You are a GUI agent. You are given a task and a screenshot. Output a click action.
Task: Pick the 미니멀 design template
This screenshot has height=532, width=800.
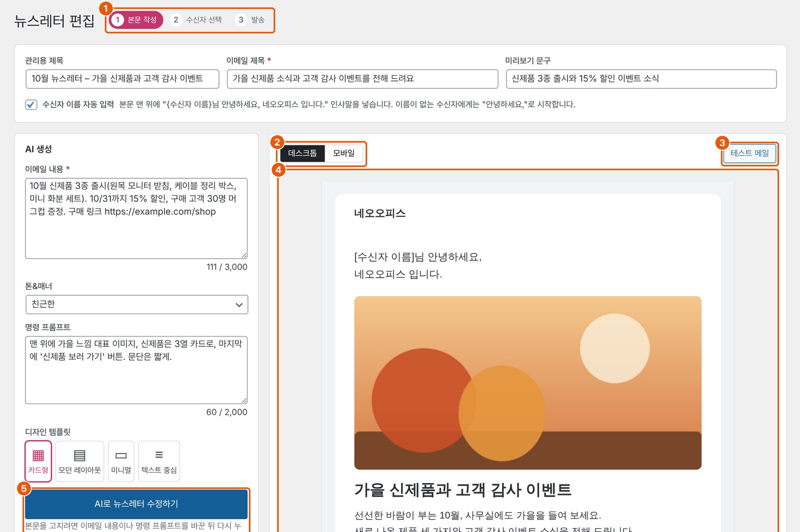coord(121,461)
